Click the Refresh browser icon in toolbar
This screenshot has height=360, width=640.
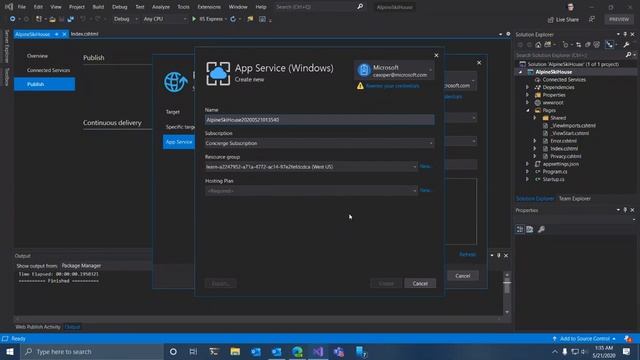233,19
